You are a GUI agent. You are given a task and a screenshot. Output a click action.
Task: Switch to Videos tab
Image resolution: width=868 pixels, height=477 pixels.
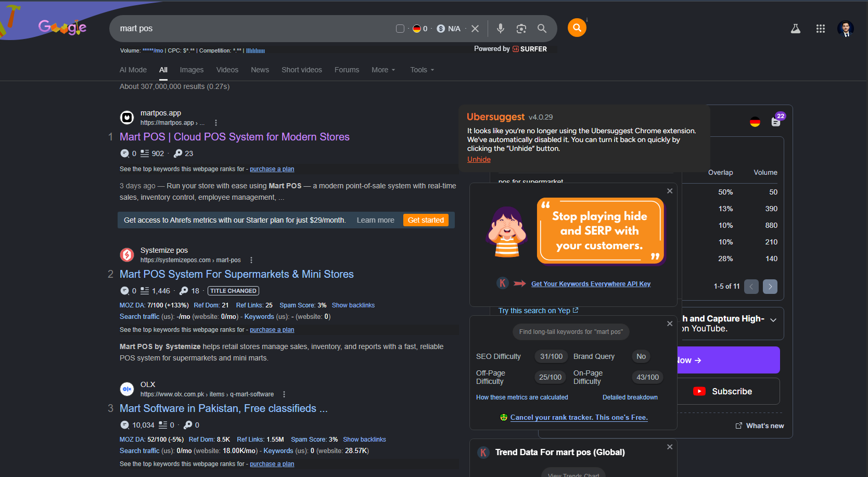[x=227, y=70]
